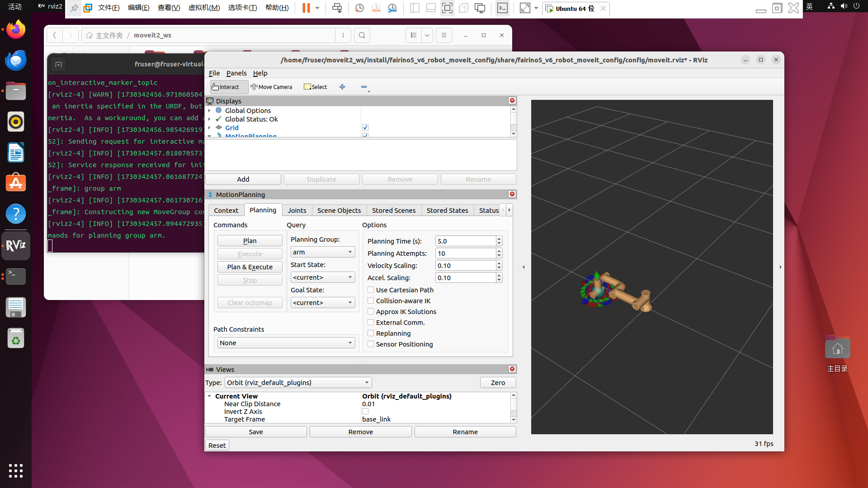868x488 pixels.
Task: Enable the Use Cartesian Path checkbox
Action: (x=371, y=290)
